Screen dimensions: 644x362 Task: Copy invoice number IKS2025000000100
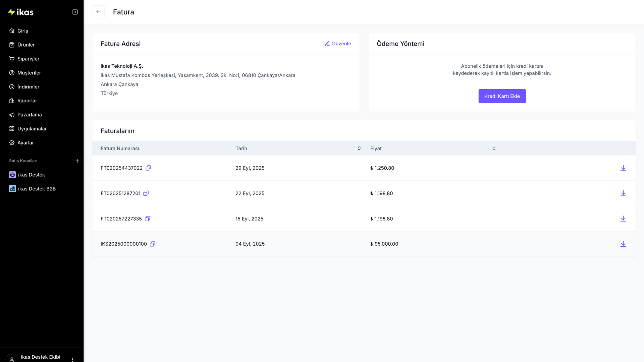click(x=153, y=244)
